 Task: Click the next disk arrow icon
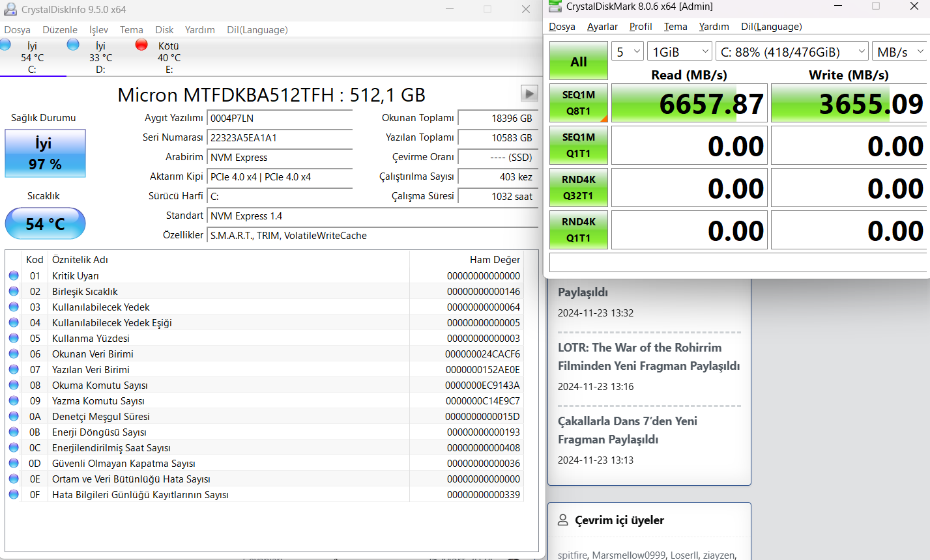click(529, 94)
